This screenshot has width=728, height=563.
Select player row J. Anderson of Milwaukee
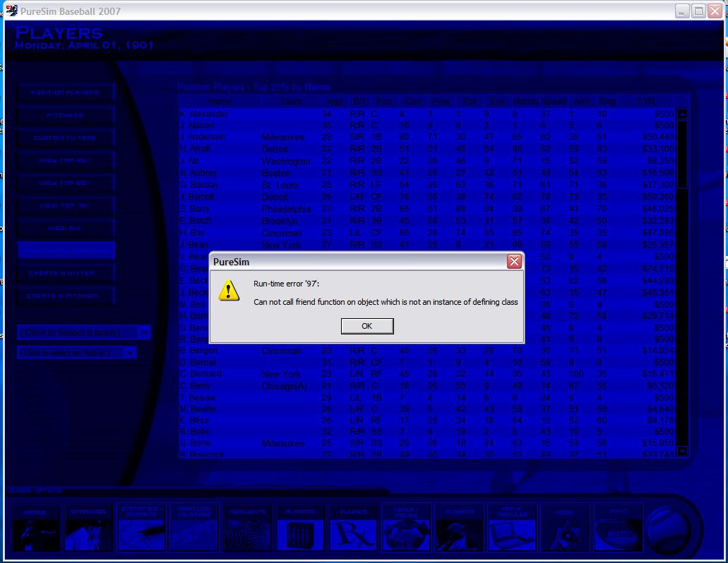pyautogui.click(x=427, y=138)
